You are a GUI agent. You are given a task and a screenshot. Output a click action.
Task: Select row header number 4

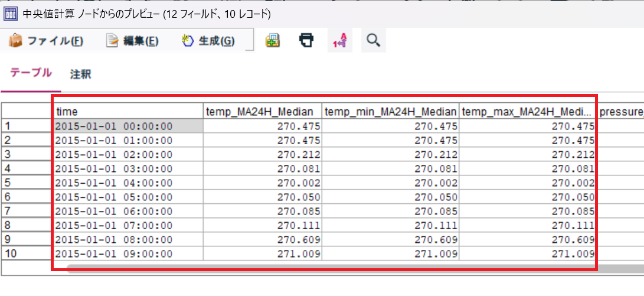point(28,169)
